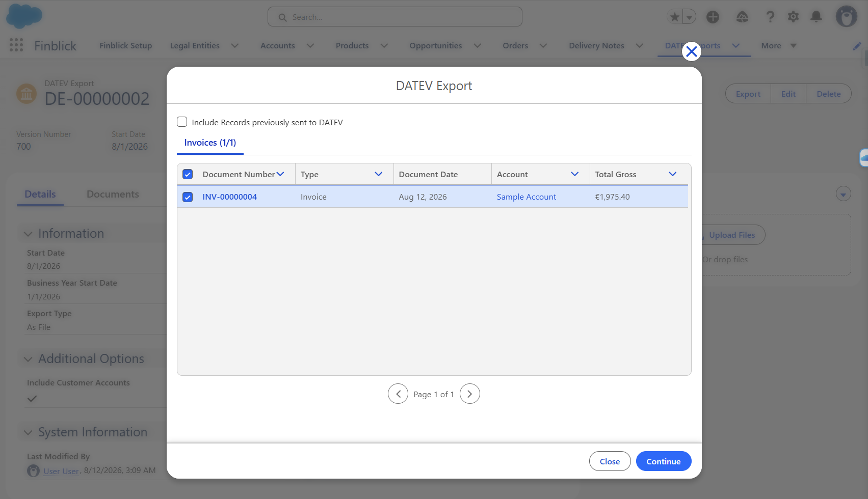The width and height of the screenshot is (868, 499).
Task: Expand Legal Entities nav dropdown
Action: (235, 46)
